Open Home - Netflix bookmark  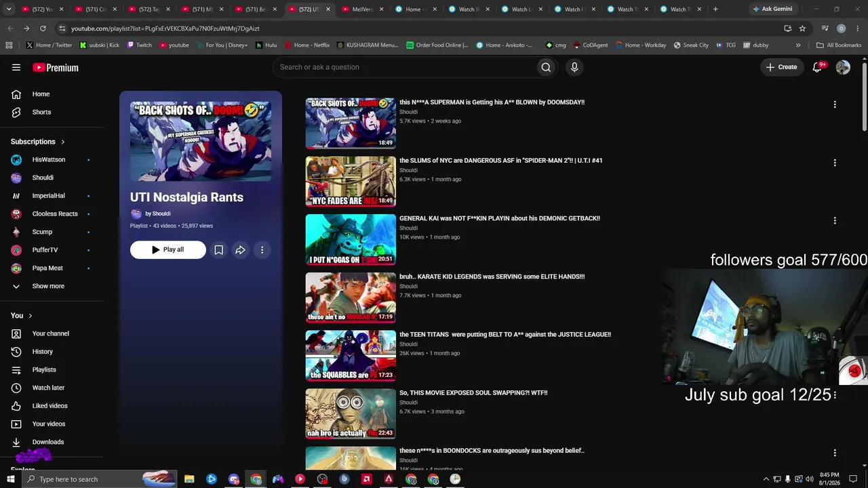[x=307, y=45]
